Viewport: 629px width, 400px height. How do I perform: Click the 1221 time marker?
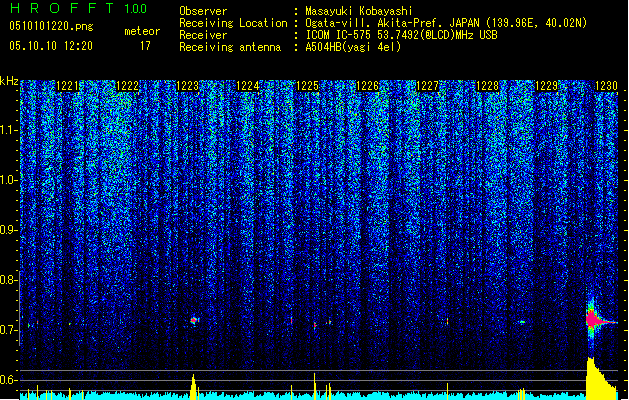click(x=67, y=86)
